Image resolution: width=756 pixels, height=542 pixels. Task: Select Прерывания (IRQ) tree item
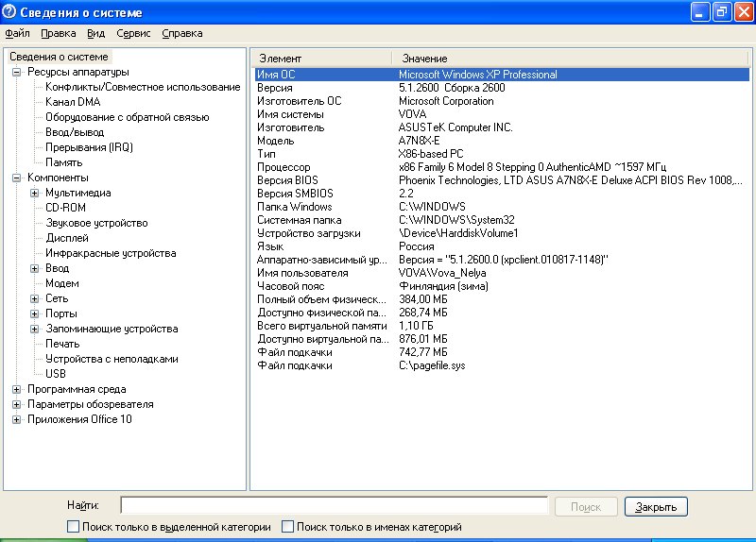tap(89, 147)
